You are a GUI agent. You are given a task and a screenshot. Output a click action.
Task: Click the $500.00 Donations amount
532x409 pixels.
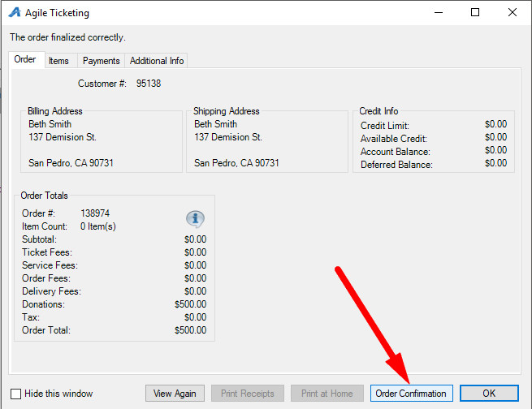190,304
